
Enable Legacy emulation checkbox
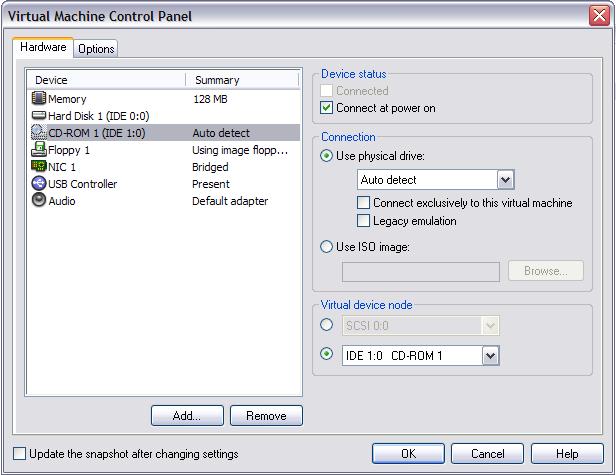point(364,221)
